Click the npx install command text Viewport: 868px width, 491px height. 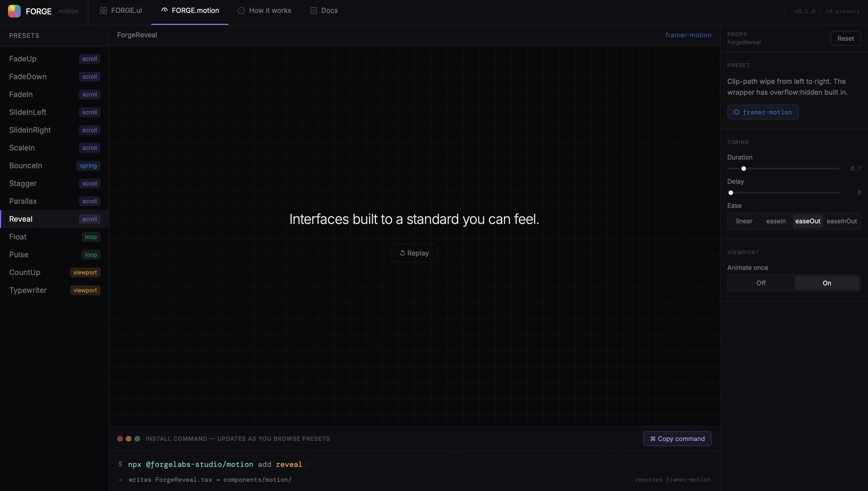(215, 464)
